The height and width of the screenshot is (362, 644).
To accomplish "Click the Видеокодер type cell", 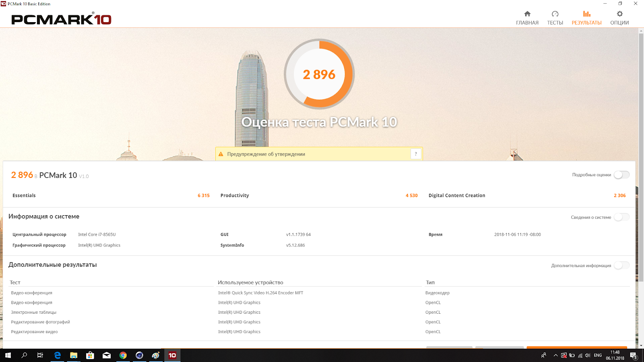I will [x=437, y=293].
